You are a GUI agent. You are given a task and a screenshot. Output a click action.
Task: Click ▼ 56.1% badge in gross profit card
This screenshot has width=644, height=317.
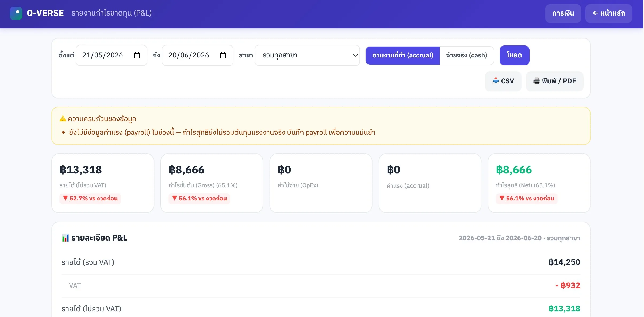[x=200, y=198]
